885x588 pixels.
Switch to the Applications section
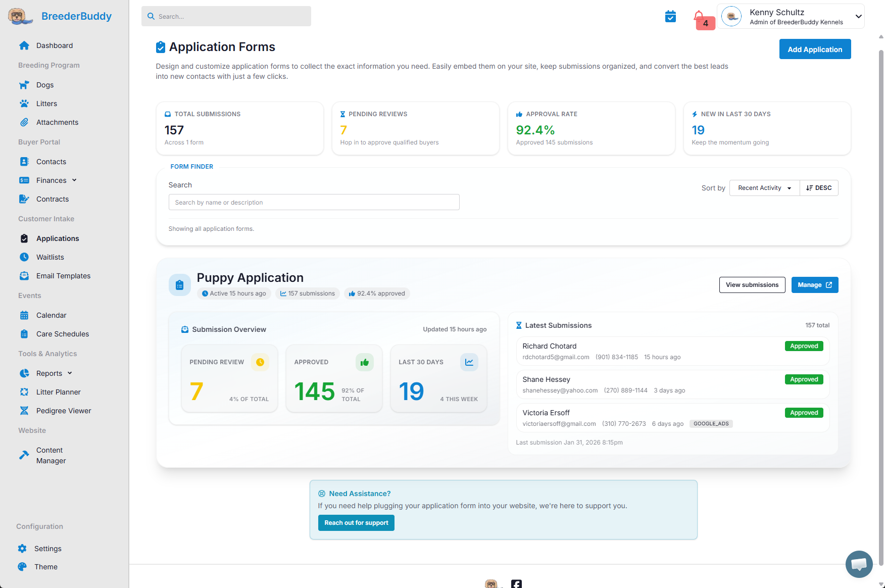(57, 238)
